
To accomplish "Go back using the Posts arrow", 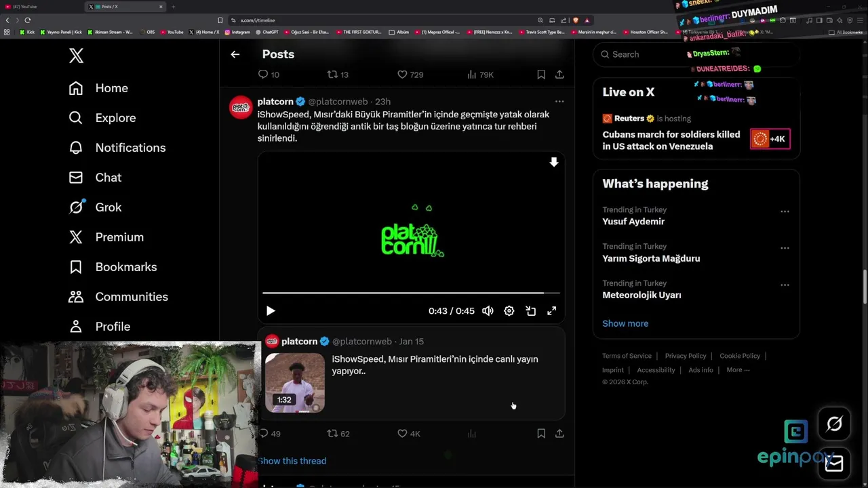I will pyautogui.click(x=235, y=54).
